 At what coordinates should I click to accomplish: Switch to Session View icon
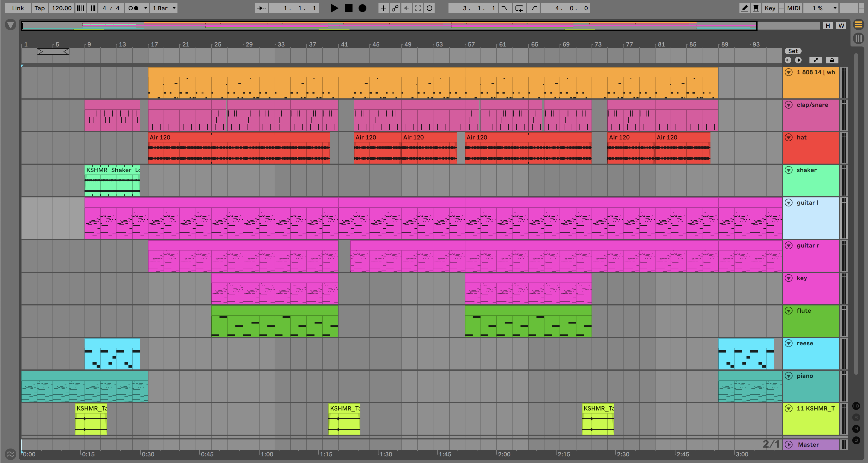(858, 38)
